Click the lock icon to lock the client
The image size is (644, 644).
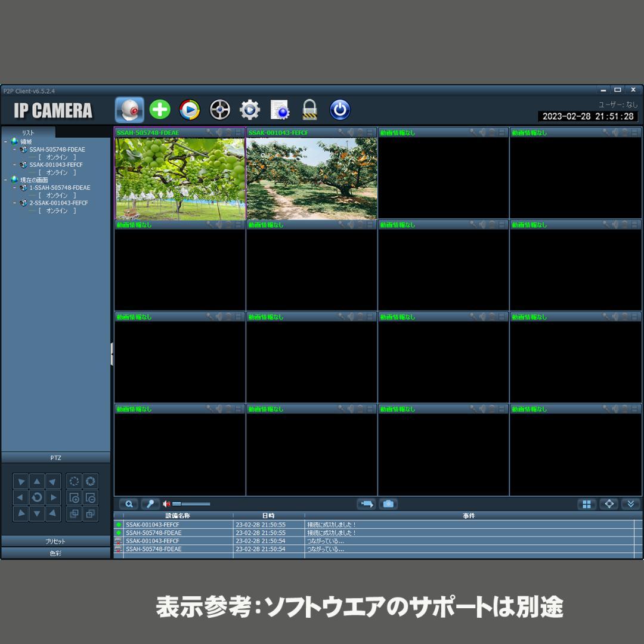pos(310,109)
